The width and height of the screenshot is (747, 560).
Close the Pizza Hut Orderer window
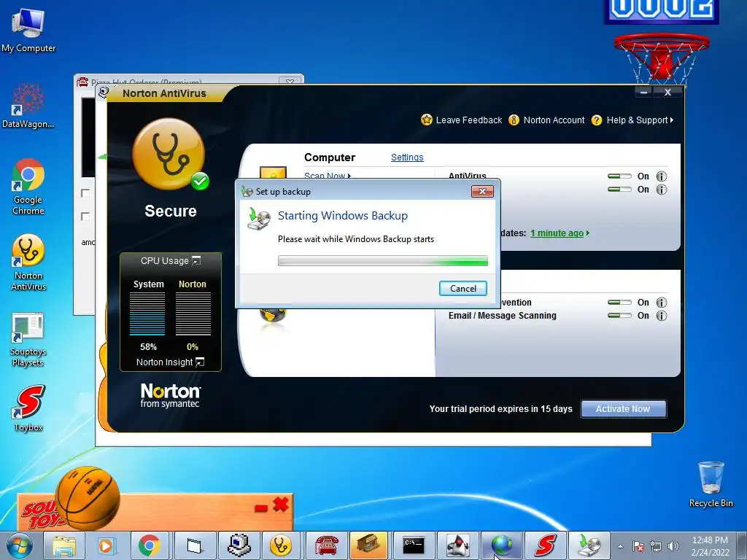(290, 81)
